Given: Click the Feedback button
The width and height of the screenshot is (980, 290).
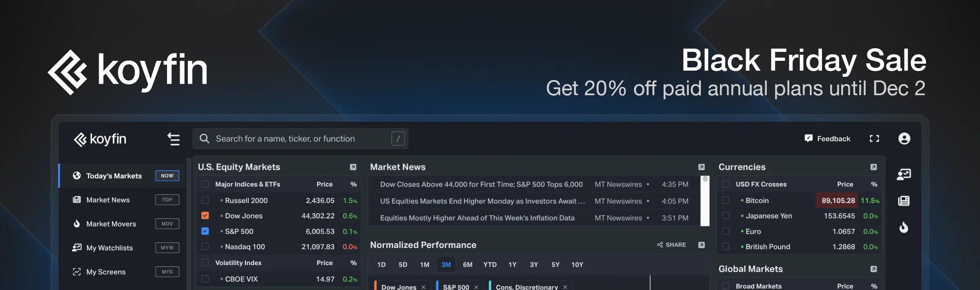Looking at the screenshot, I should click(828, 139).
